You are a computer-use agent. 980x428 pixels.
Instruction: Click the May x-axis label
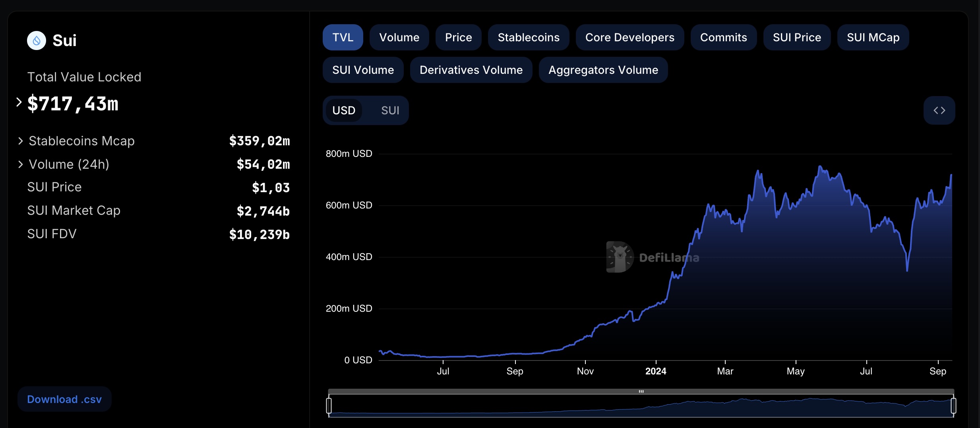tap(796, 371)
